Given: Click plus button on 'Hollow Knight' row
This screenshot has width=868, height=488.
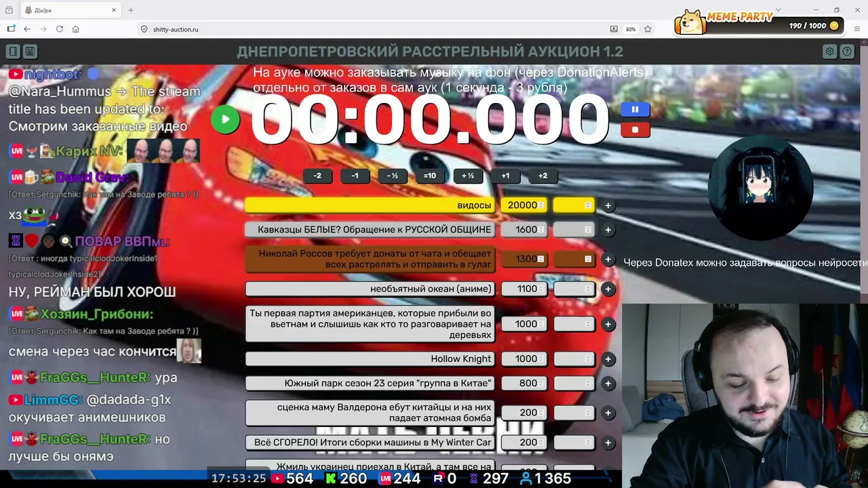Looking at the screenshot, I should tap(608, 359).
